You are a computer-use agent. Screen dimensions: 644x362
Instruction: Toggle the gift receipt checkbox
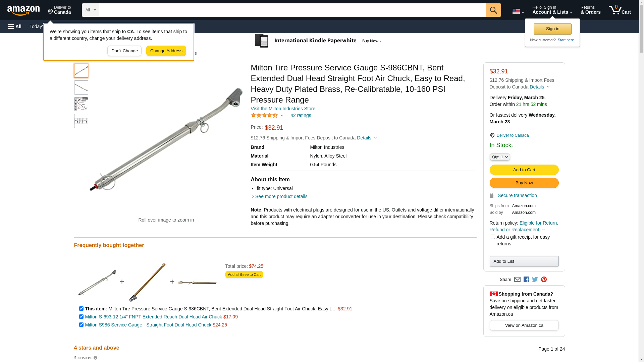click(493, 237)
